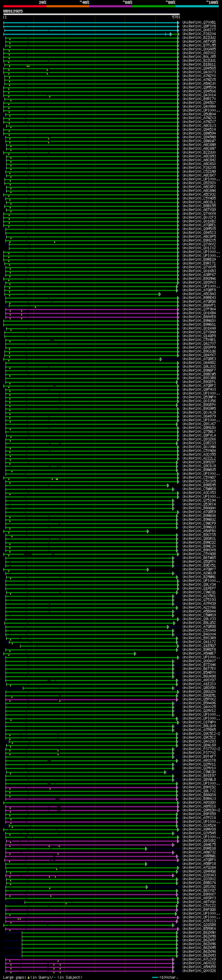Click the red 20% identity legend swatch

coord(25,6)
